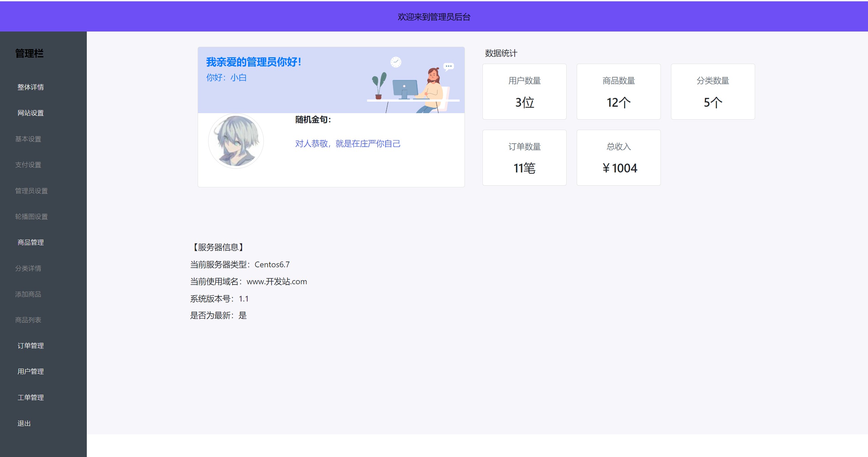Open 工单管理 ticket management
The height and width of the screenshot is (457, 868).
pos(30,397)
